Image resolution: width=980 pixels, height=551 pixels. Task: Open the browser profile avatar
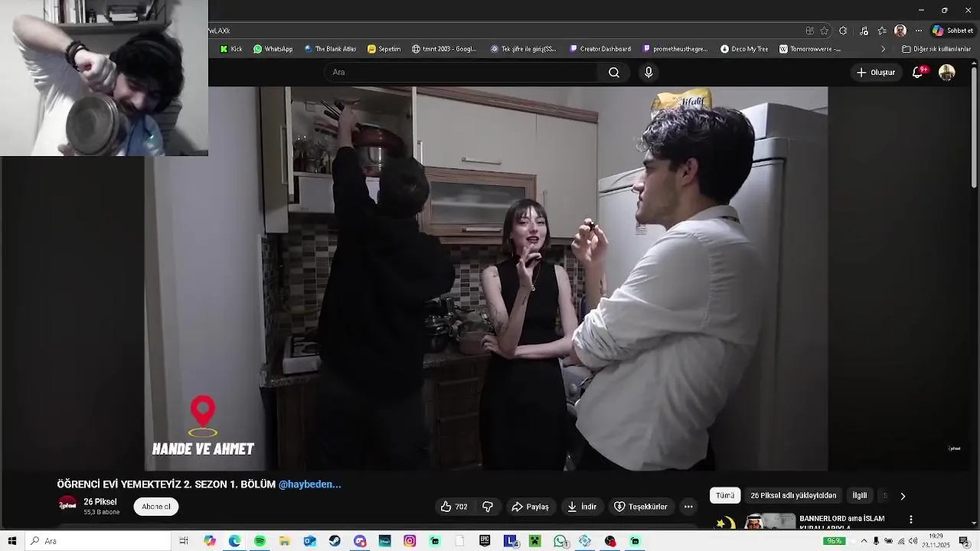click(x=900, y=31)
